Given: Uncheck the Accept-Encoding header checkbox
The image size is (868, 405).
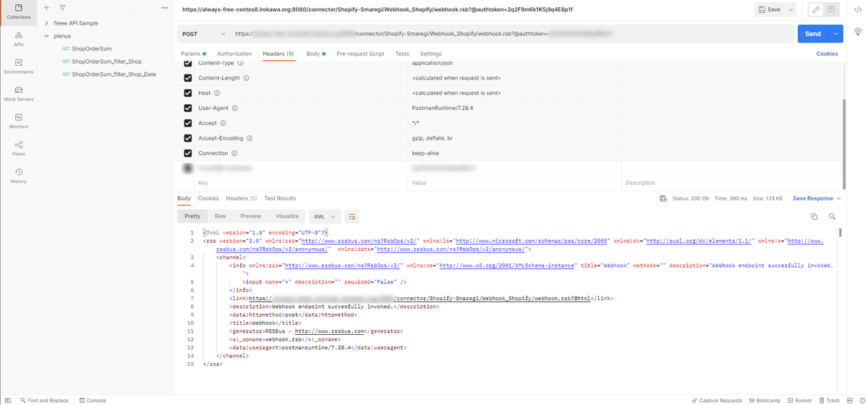Looking at the screenshot, I should click(x=188, y=138).
